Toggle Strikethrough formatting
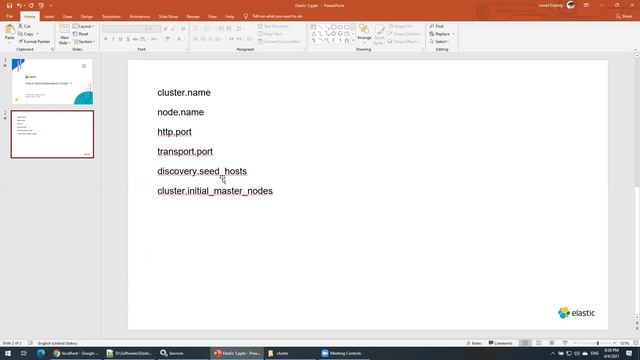The width and height of the screenshot is (640, 360). (x=135, y=39)
